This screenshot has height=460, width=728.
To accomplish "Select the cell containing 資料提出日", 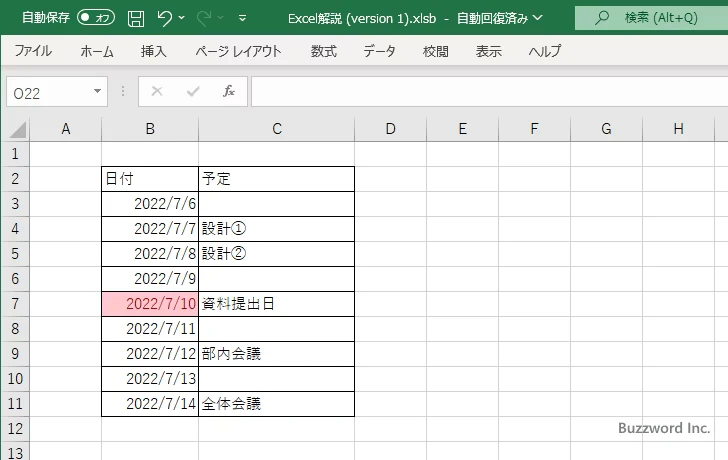I will (276, 304).
